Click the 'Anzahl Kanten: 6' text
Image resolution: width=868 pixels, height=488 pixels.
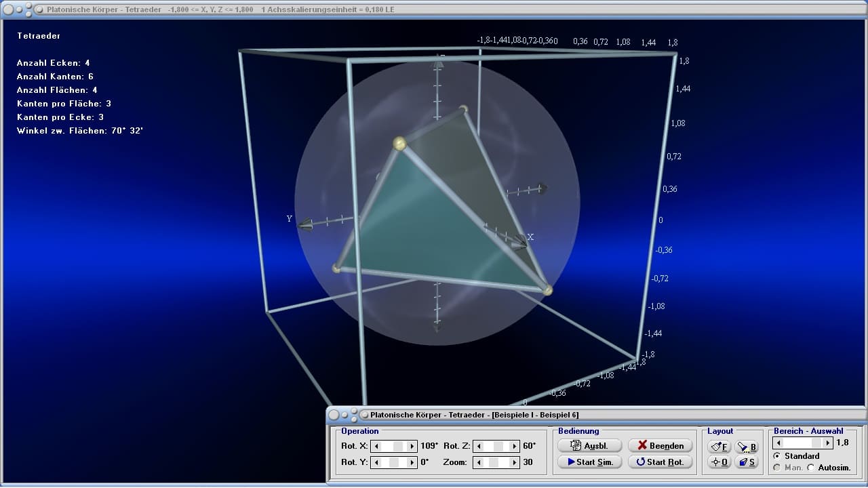[56, 77]
